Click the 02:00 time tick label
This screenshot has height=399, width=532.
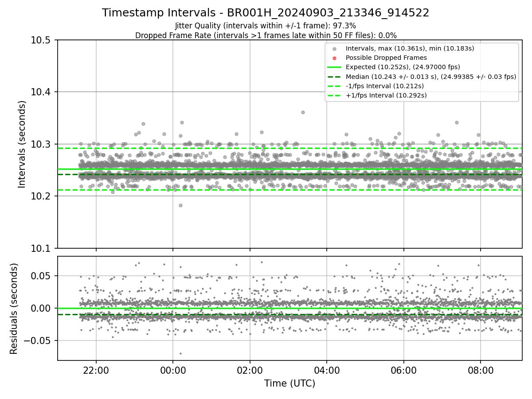[250, 370]
